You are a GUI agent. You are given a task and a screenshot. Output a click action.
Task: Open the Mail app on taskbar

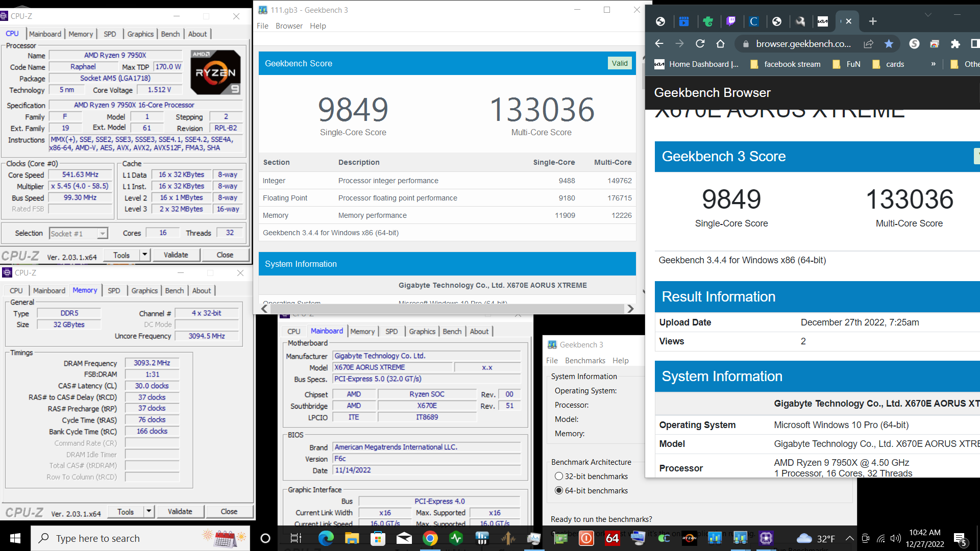tap(404, 538)
